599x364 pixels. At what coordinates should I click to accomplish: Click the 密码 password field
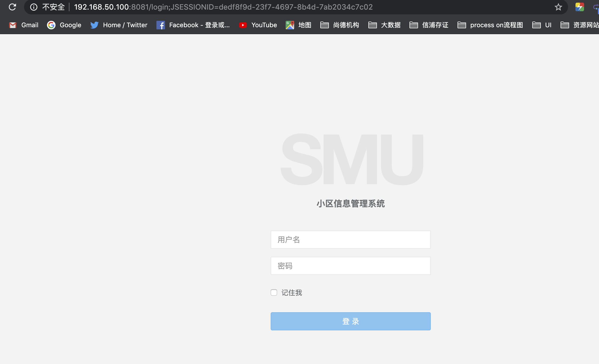(350, 266)
